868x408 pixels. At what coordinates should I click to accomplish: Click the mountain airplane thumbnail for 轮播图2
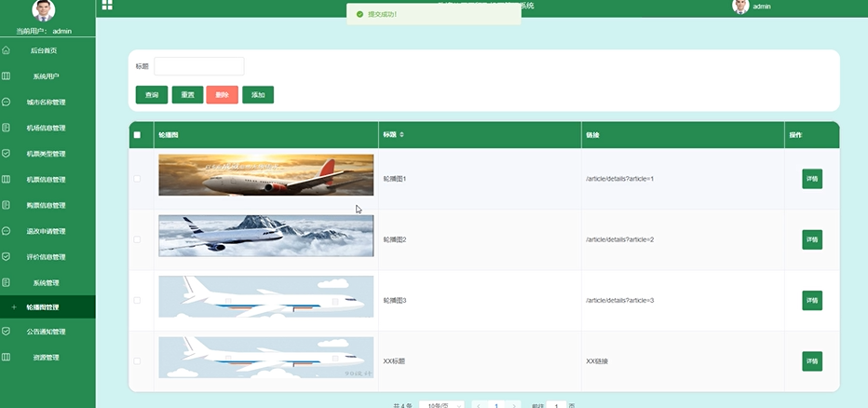(x=266, y=236)
